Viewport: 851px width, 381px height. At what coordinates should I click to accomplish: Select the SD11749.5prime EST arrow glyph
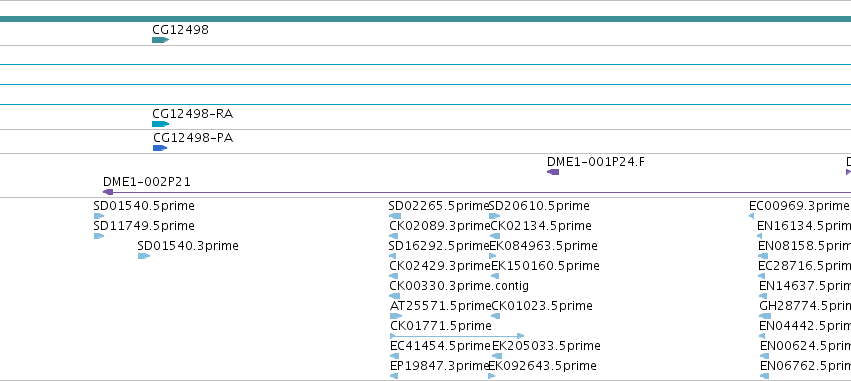pos(99,236)
